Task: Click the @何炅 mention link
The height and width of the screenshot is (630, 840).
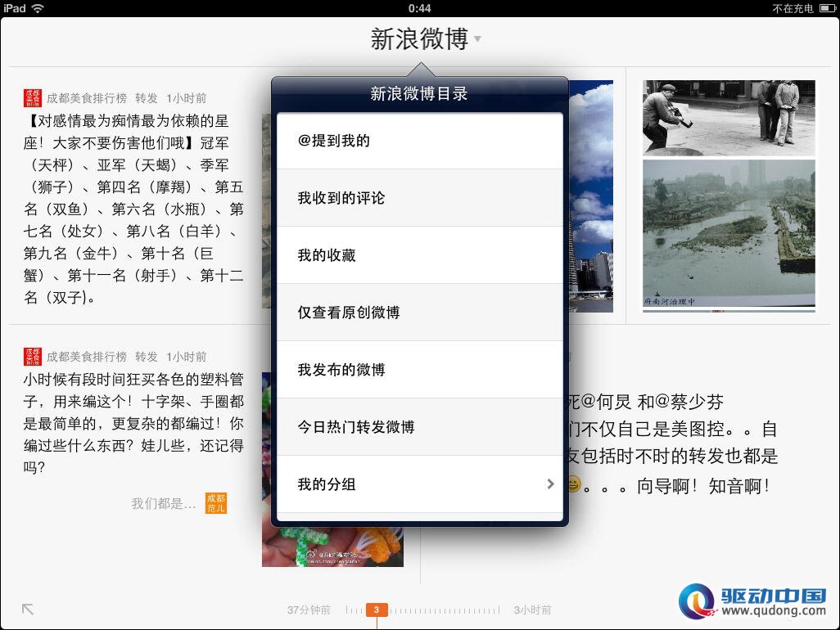Action: pos(606,402)
